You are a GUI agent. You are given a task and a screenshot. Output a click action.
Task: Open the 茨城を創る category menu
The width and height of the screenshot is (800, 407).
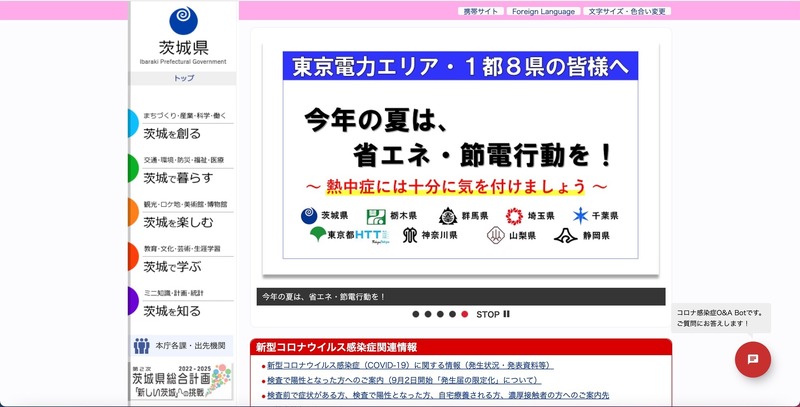click(172, 133)
